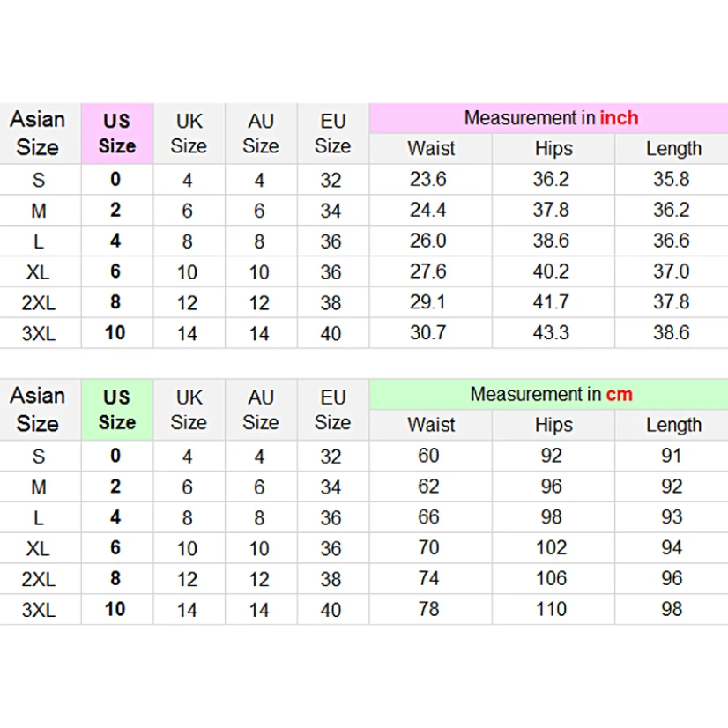
Task: Click hips value 43.3 in inch table
Action: coord(551,333)
